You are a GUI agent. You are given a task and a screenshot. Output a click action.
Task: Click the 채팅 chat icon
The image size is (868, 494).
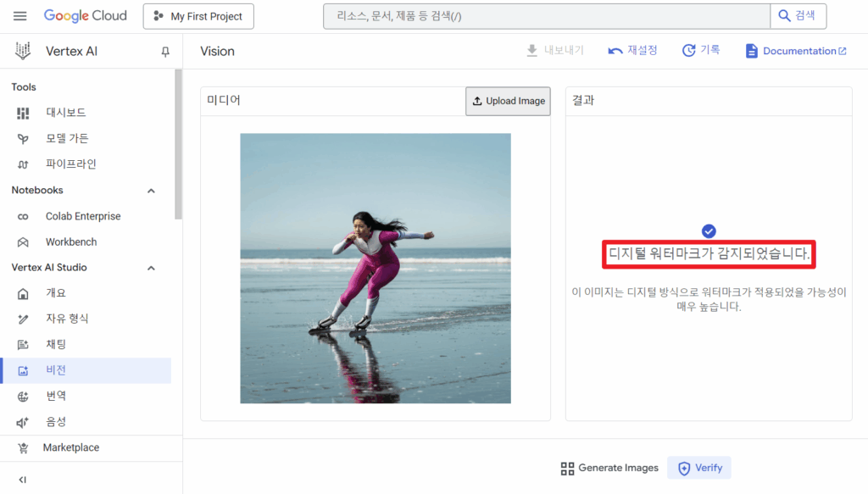23,345
